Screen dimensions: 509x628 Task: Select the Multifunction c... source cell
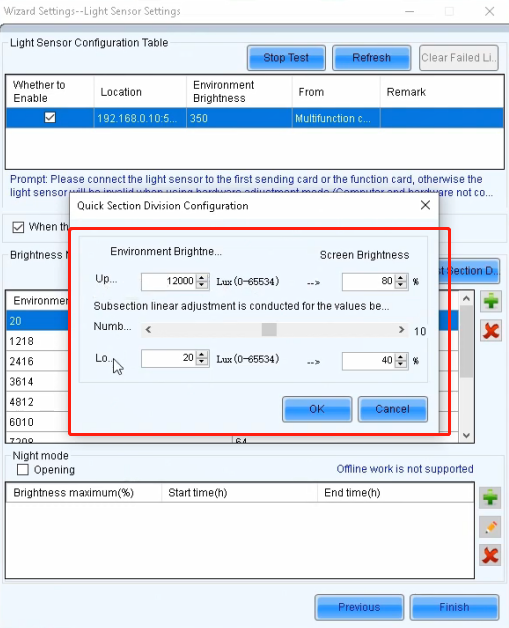coord(336,118)
